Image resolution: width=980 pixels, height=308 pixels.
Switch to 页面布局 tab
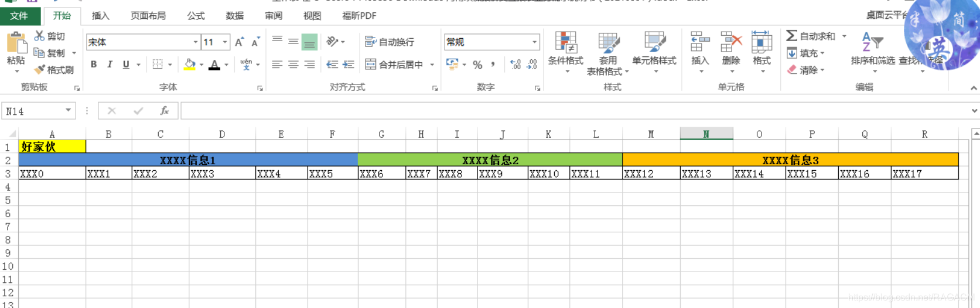pyautogui.click(x=148, y=16)
